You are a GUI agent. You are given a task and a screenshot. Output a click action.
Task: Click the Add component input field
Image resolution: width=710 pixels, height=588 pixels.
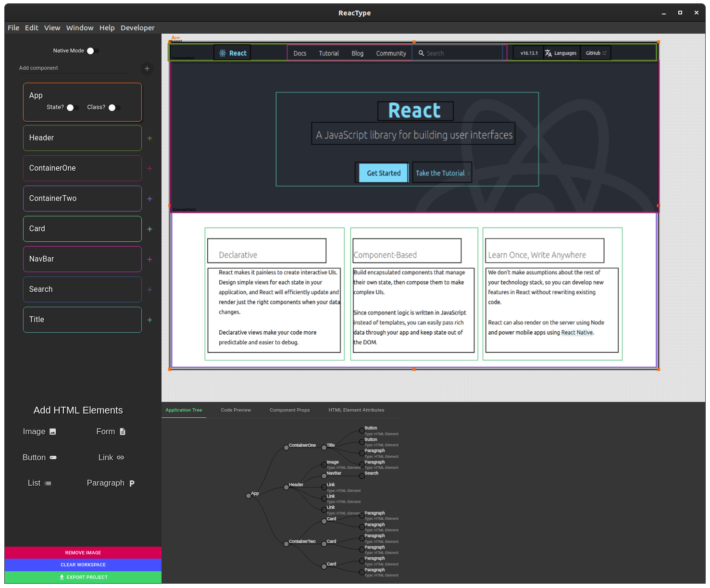[74, 68]
